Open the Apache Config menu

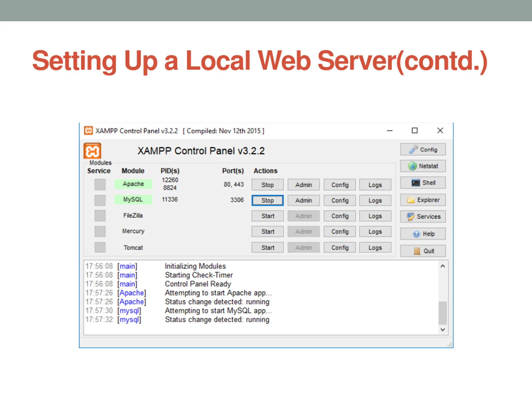[340, 185]
